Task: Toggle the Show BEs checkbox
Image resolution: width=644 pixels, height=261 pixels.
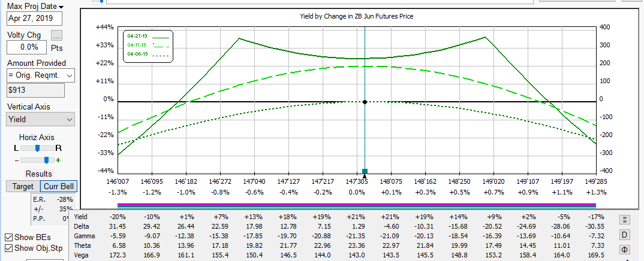Action: (8, 237)
